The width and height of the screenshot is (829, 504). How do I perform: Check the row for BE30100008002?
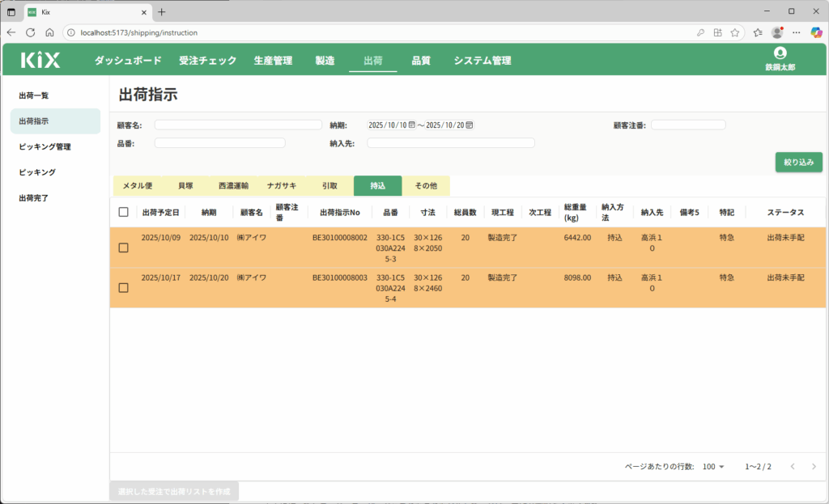click(x=123, y=248)
